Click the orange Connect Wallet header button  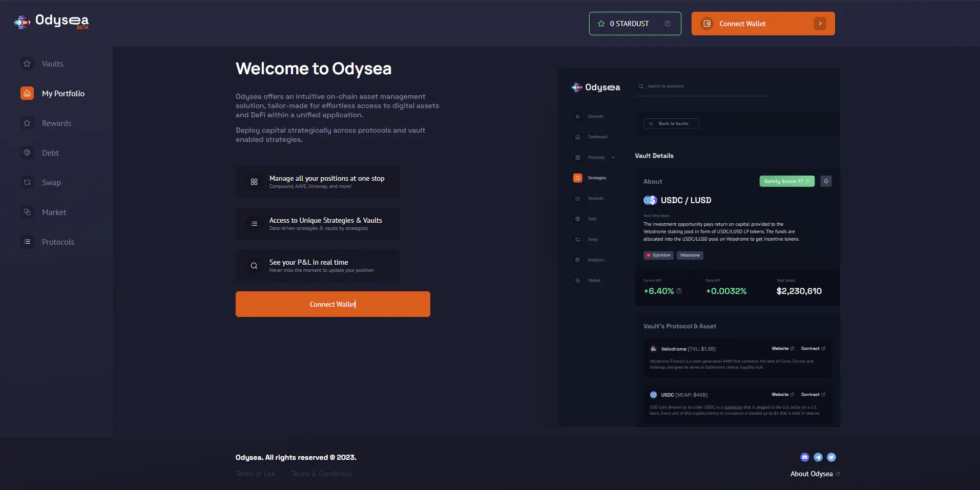(763, 24)
